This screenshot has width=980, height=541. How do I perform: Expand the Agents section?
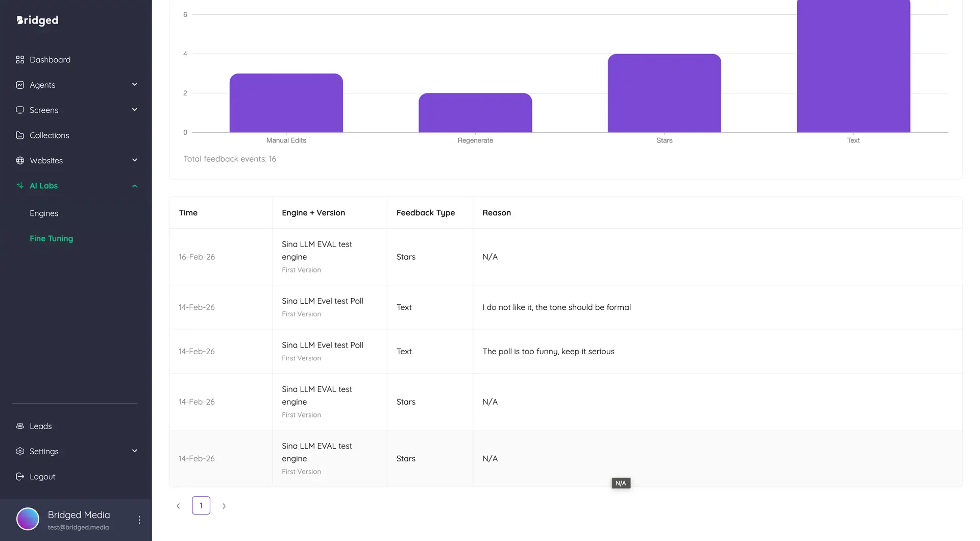click(134, 84)
